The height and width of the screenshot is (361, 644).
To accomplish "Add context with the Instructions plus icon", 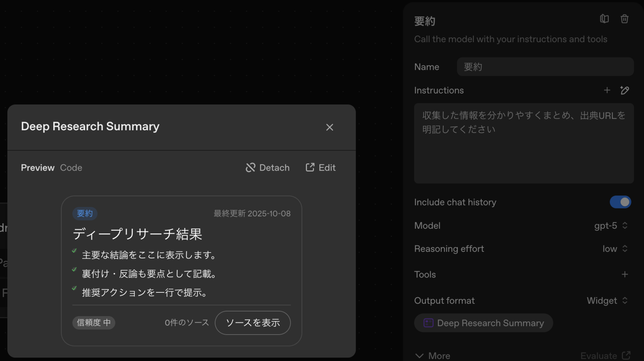I will coord(607,90).
